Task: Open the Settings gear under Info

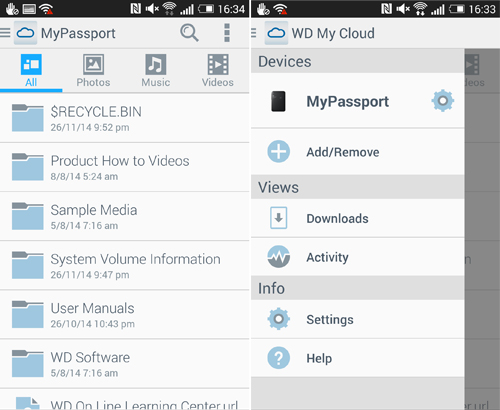Action: click(278, 319)
